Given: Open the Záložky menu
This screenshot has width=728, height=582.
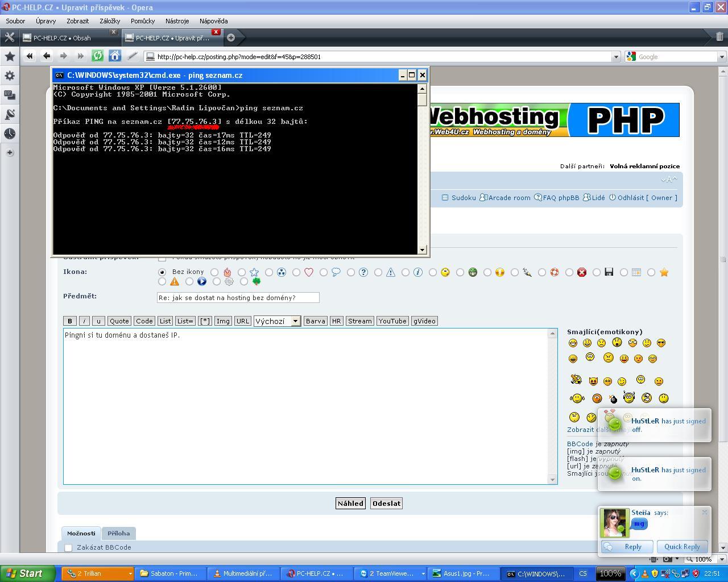Looking at the screenshot, I should point(110,21).
